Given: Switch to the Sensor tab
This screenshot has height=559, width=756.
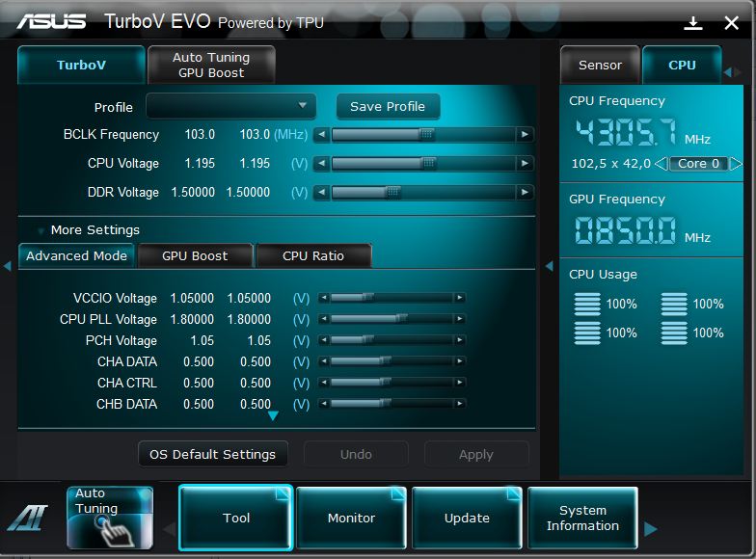Looking at the screenshot, I should point(600,65).
